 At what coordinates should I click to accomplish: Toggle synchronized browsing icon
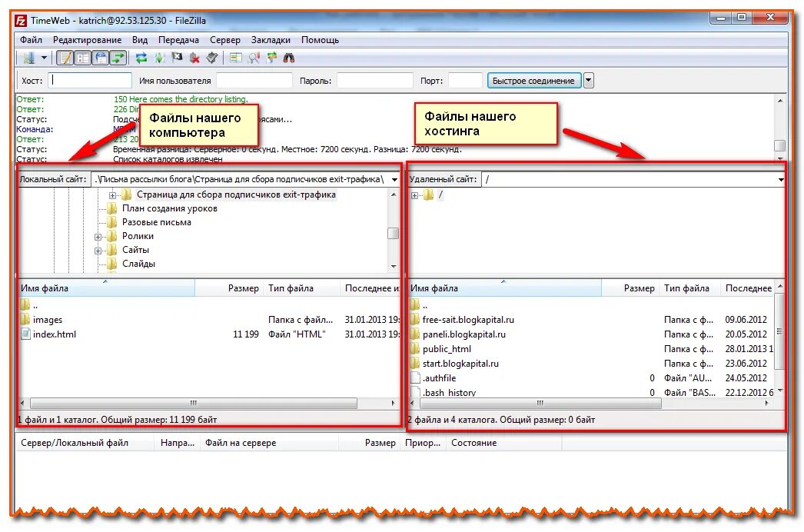271,58
